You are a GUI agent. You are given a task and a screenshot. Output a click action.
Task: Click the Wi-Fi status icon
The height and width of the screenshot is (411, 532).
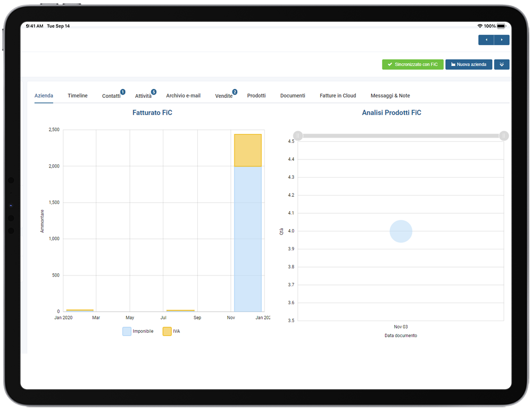pos(480,26)
